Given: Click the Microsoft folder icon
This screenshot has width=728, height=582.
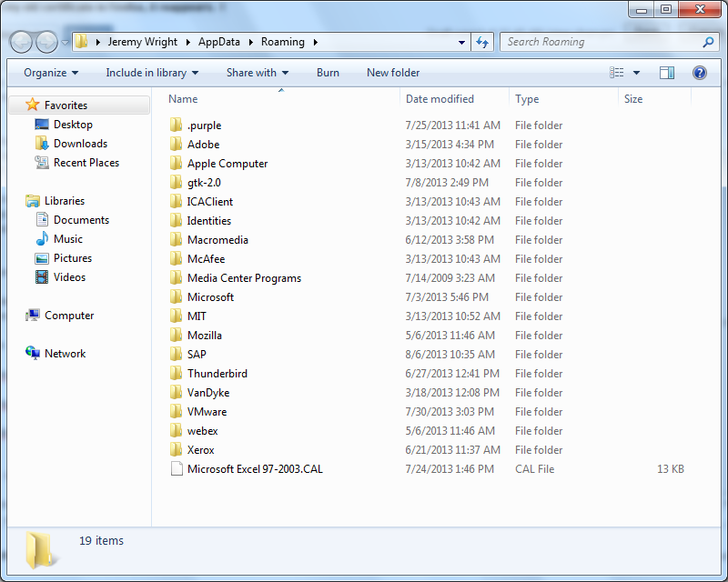Looking at the screenshot, I should pyautogui.click(x=176, y=296).
